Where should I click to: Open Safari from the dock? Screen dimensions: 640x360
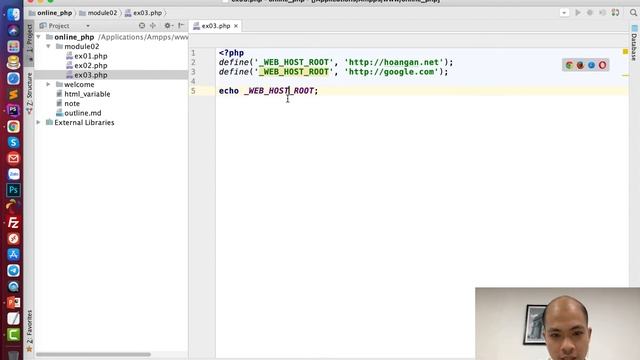click(13, 78)
